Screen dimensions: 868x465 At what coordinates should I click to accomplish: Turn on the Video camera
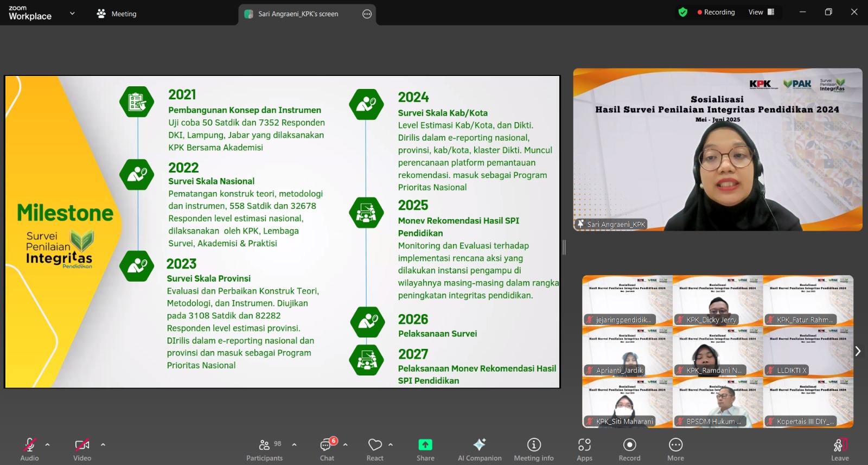pos(82,450)
